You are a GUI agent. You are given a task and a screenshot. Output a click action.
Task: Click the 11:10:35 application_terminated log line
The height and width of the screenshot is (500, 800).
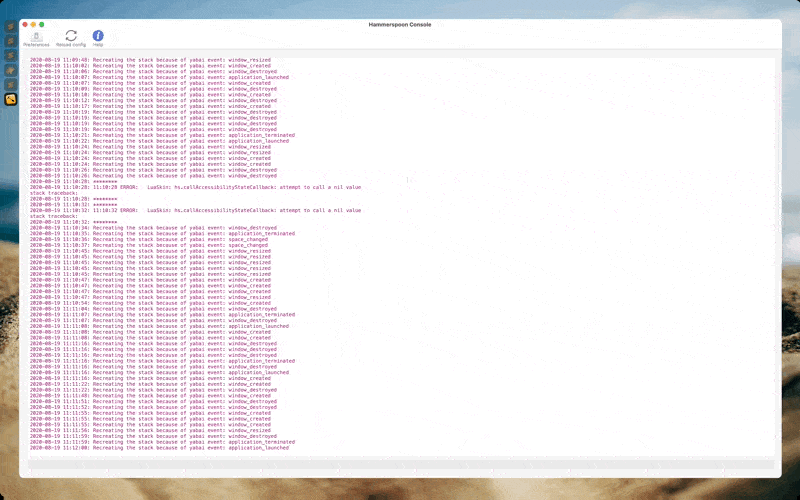(x=162, y=234)
